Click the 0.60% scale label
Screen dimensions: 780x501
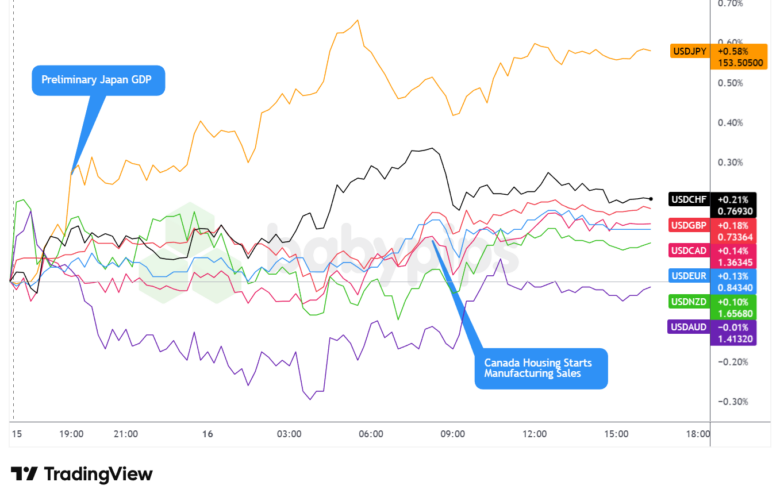coord(730,43)
